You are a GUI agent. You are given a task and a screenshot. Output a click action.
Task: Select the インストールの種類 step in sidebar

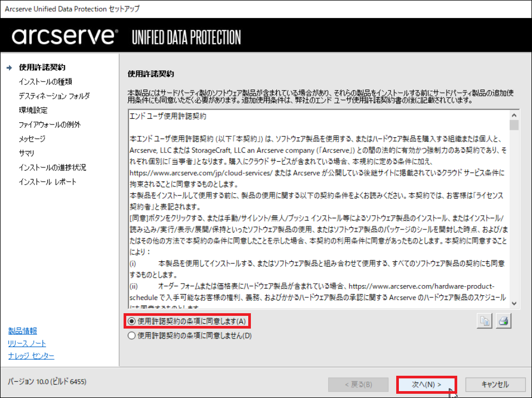click(x=46, y=82)
